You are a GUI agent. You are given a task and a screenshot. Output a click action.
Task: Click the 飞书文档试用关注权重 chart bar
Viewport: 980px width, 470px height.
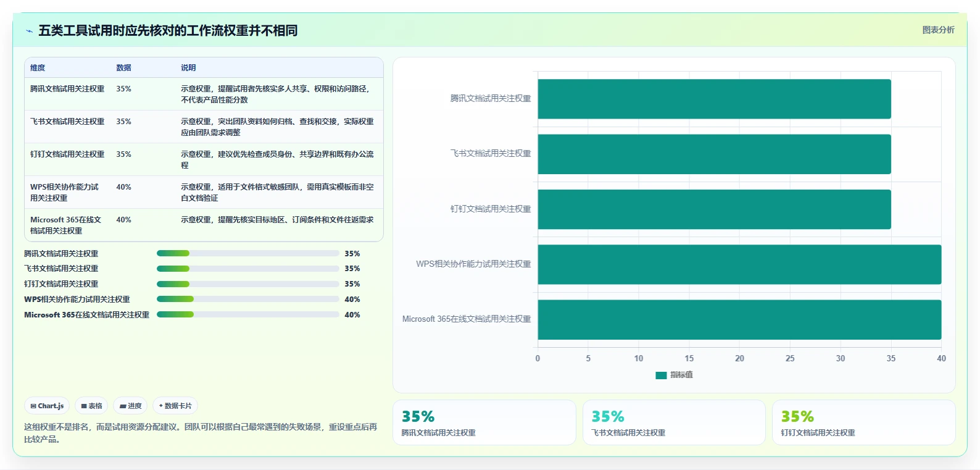click(x=714, y=154)
